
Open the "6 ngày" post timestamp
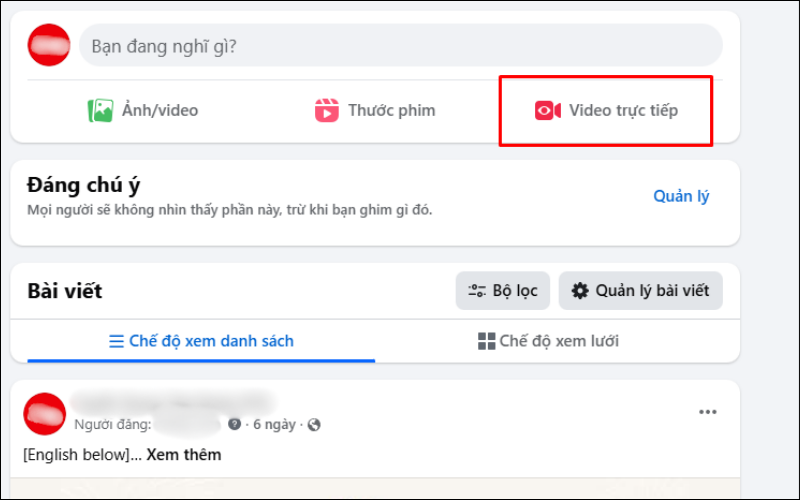(274, 424)
